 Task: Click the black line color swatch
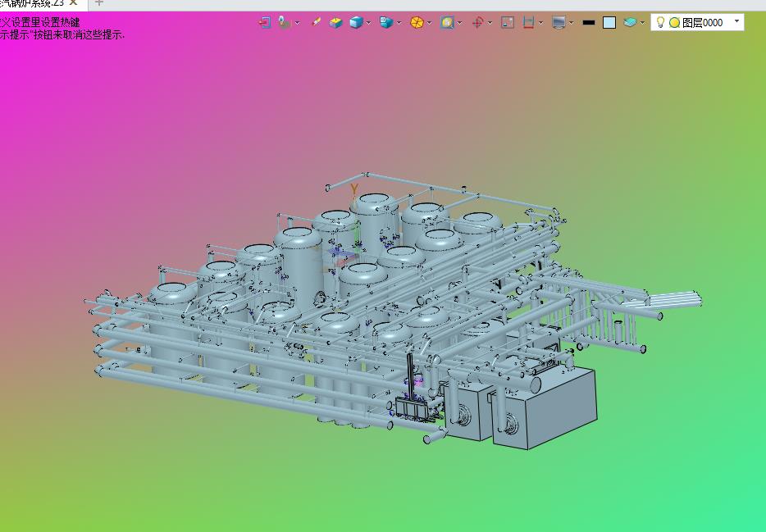589,22
